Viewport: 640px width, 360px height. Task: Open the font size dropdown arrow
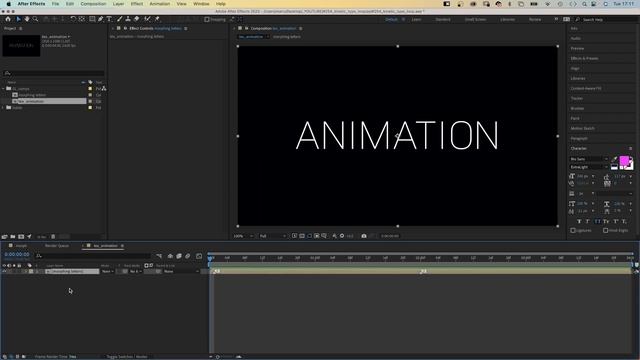(x=593, y=176)
